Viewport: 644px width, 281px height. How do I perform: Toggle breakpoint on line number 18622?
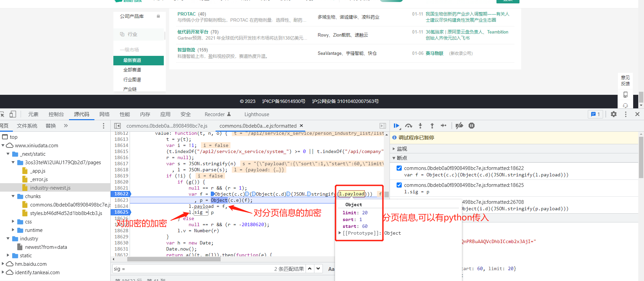coord(121,194)
